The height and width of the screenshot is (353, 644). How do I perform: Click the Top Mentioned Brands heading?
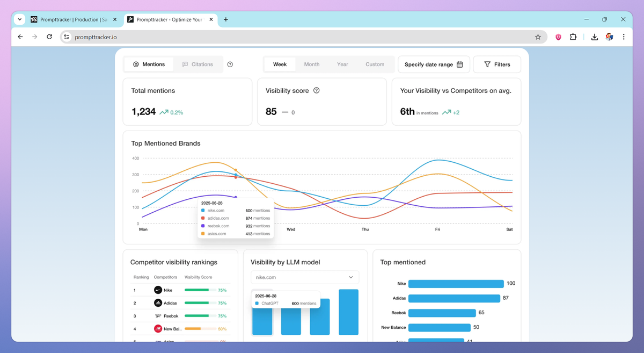(166, 143)
